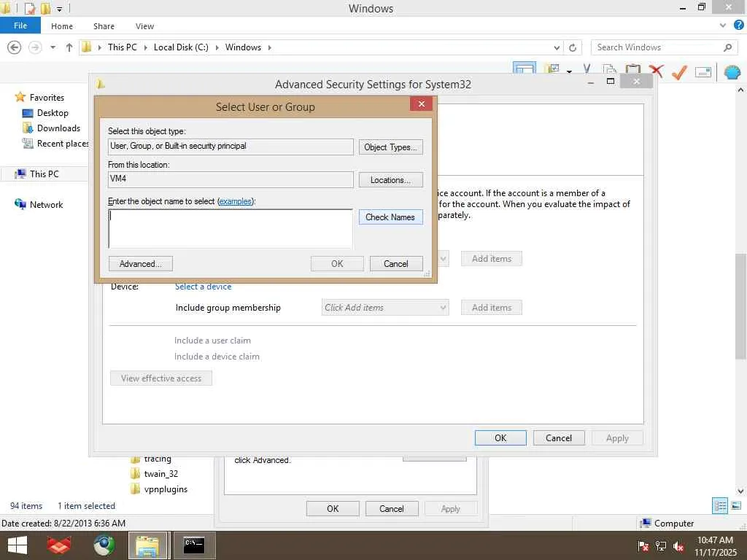Click the File Explorer taskbar button
This screenshot has width=747, height=560.
(147, 545)
